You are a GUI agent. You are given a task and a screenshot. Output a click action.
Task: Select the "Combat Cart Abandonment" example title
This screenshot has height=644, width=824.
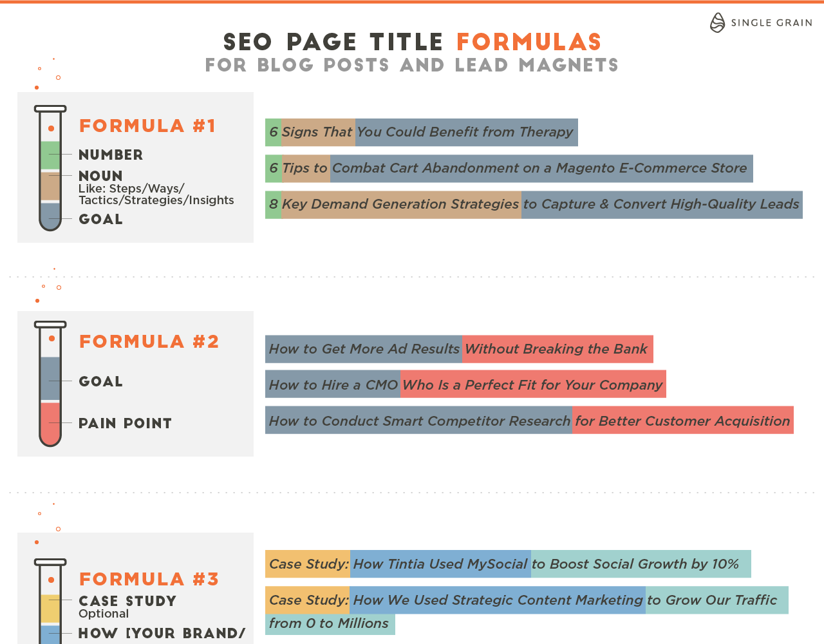point(539,168)
